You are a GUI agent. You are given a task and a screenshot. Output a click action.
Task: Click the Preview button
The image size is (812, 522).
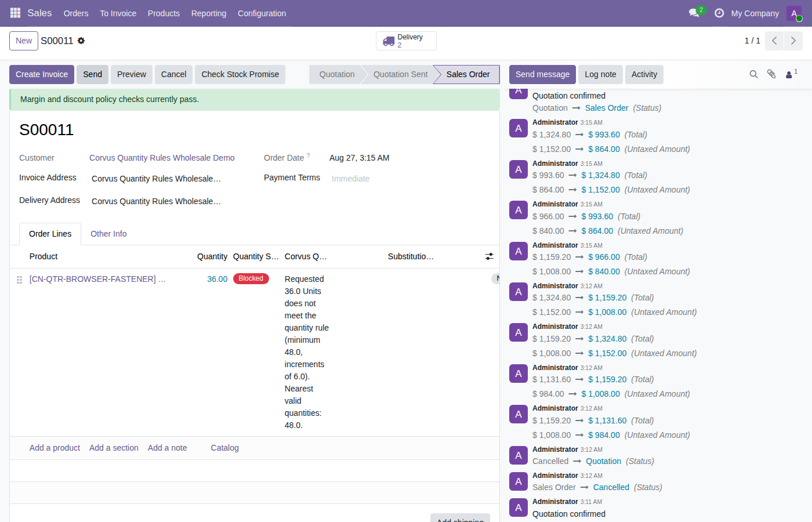pos(132,74)
